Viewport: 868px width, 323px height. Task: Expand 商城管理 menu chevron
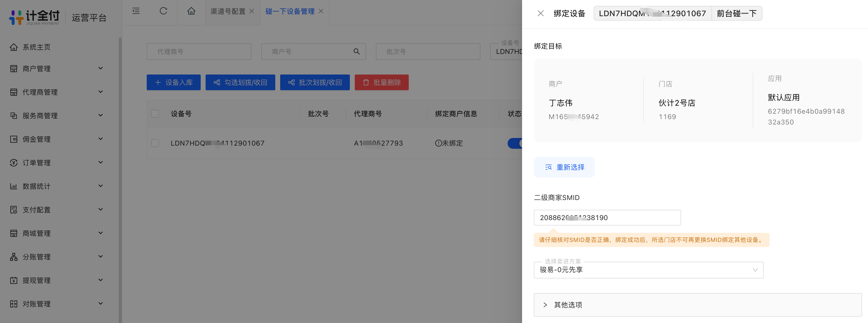[100, 233]
